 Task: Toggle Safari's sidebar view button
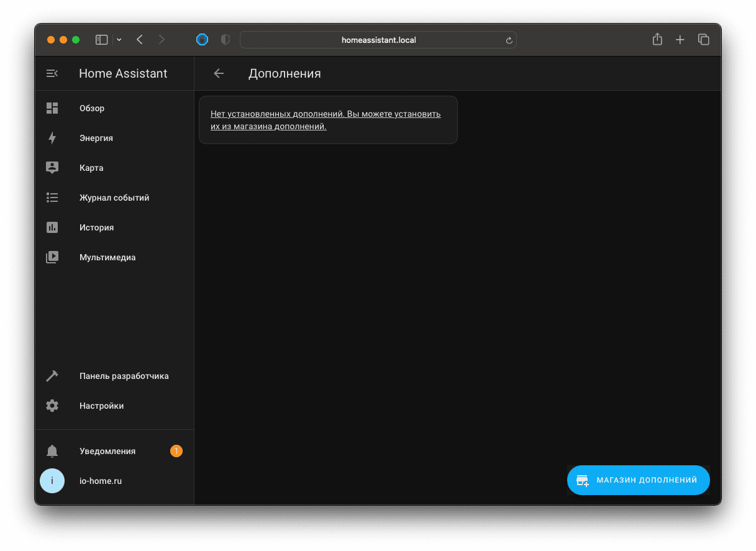[x=101, y=39]
